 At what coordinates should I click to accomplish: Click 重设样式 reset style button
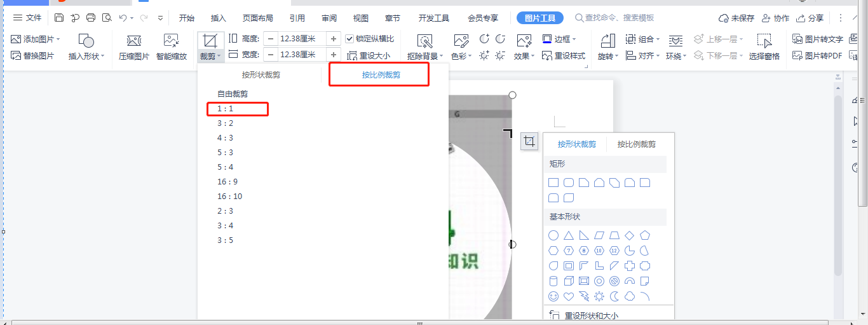coord(564,56)
